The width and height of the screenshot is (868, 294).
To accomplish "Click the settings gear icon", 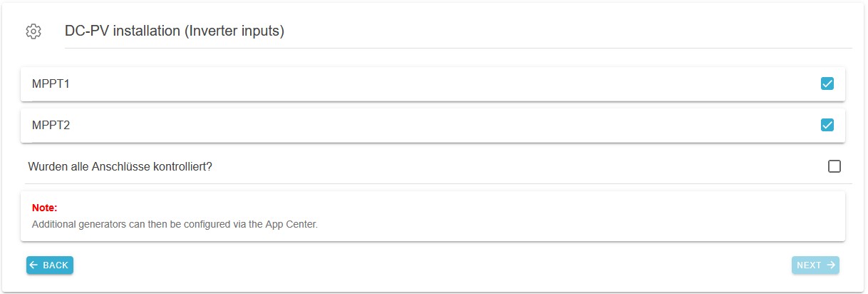I will [x=33, y=31].
